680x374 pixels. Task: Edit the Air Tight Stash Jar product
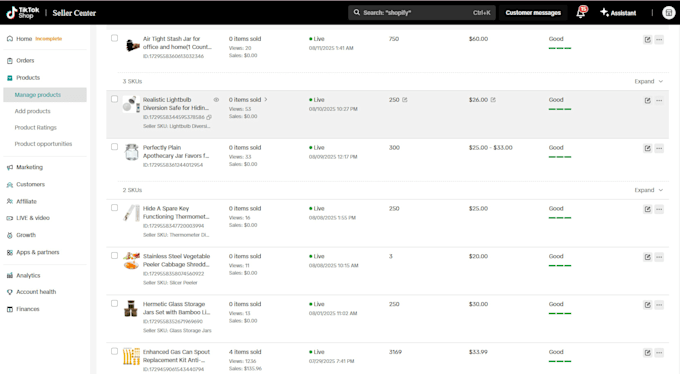pos(647,39)
